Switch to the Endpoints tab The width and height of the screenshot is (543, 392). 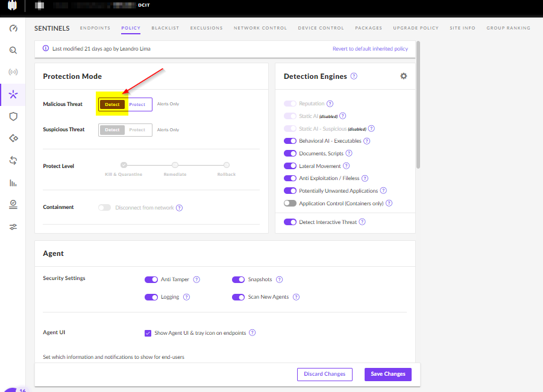pos(95,28)
